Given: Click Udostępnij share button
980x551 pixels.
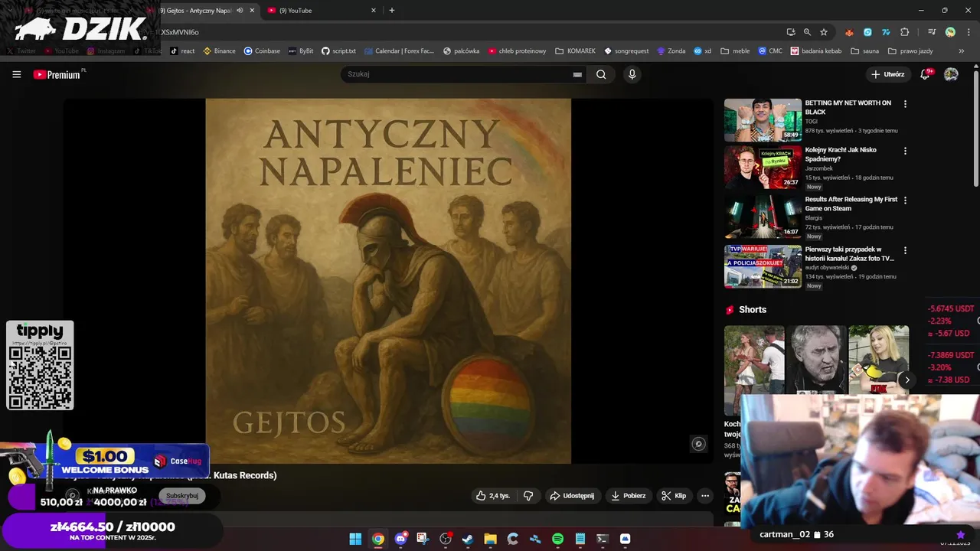Looking at the screenshot, I should [573, 496].
